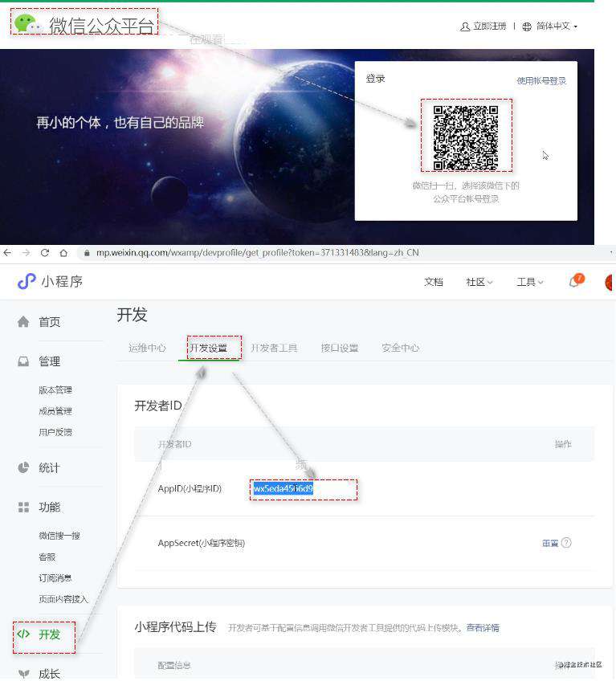The image size is (616, 681).
Task: Open the 简体中文 language dropdown
Action: coord(557,26)
